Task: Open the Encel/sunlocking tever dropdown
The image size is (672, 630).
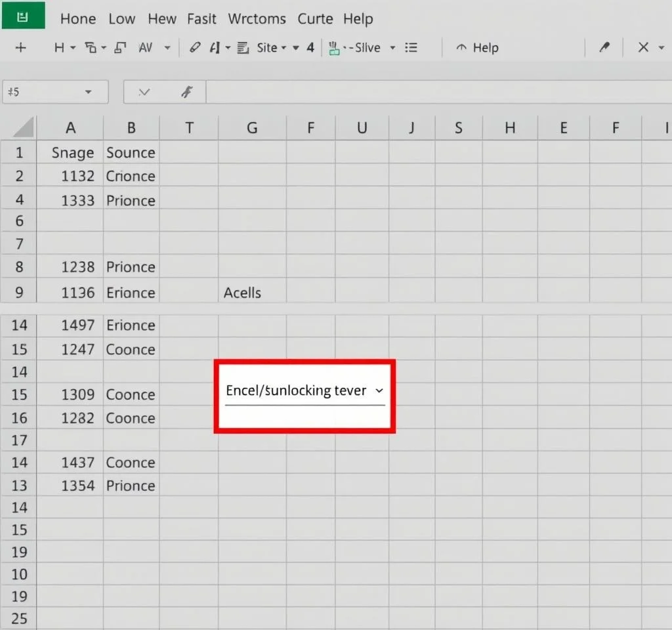Action: (x=379, y=390)
